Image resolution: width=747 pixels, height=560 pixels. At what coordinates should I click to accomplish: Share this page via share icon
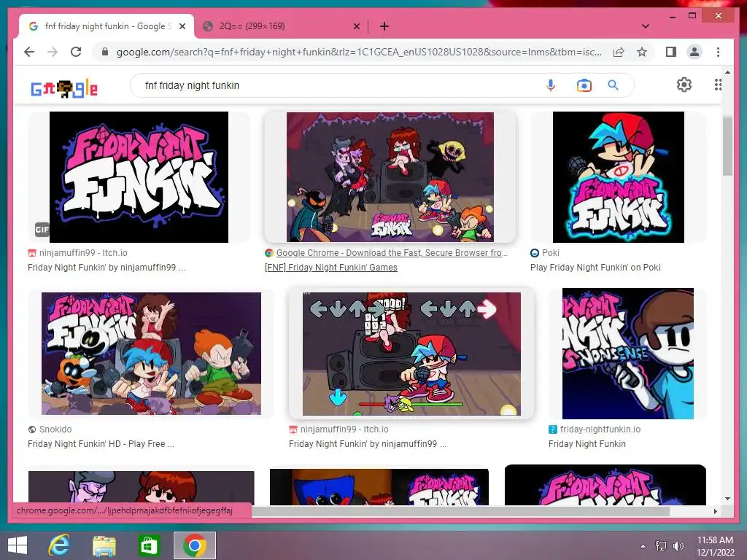click(x=619, y=52)
